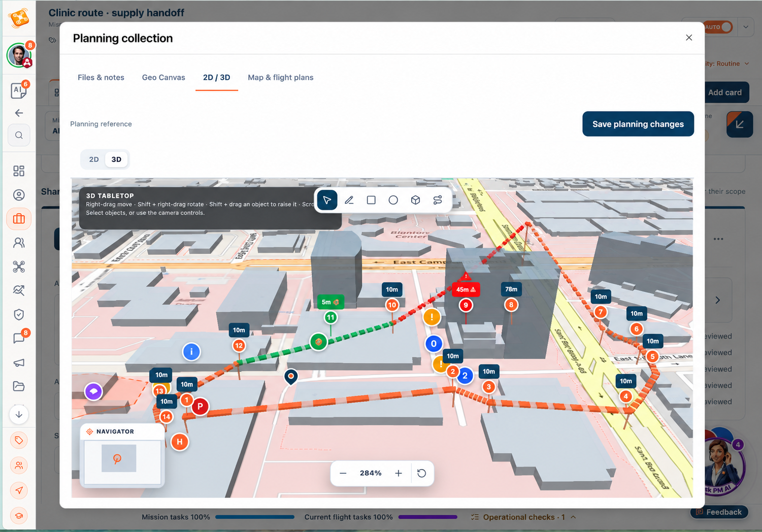This screenshot has height=532, width=762.
Task: Expand sidebar with the down arrow button
Action: [19, 414]
